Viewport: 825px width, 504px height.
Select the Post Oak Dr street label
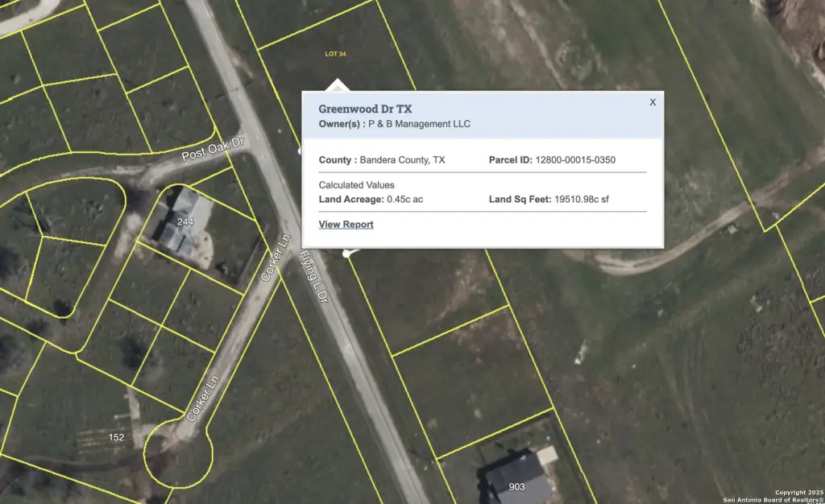tap(212, 148)
